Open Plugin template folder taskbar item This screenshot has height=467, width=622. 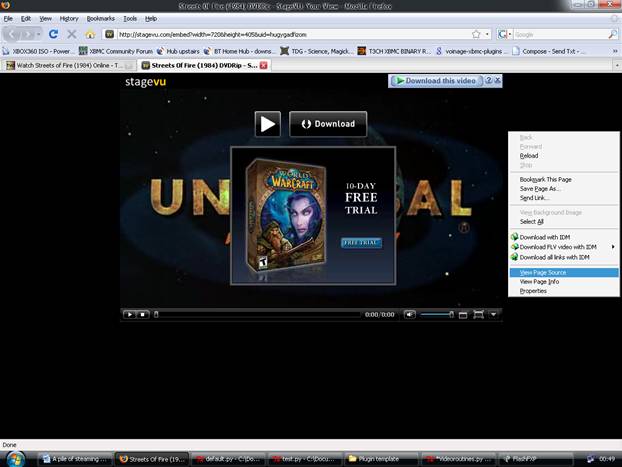click(380, 459)
